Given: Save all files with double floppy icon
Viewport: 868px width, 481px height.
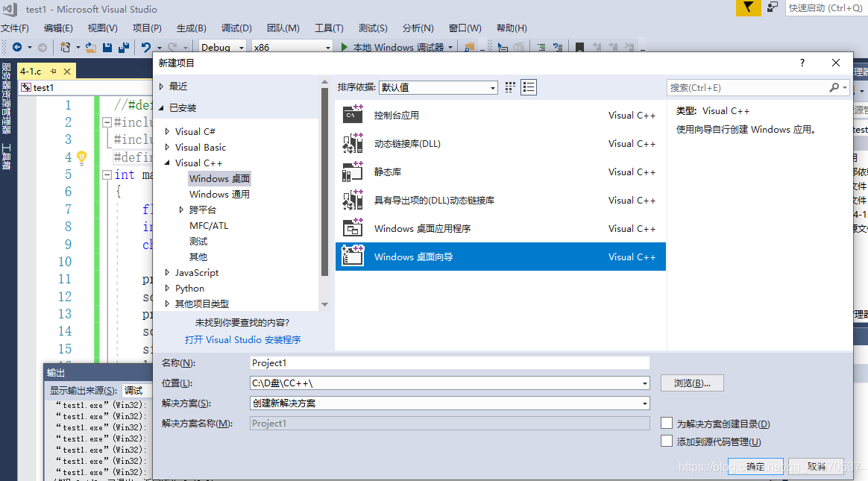Looking at the screenshot, I should (x=124, y=48).
